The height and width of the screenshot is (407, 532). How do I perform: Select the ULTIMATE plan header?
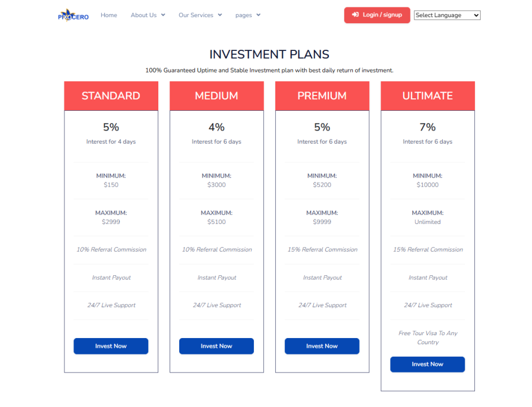click(x=427, y=96)
